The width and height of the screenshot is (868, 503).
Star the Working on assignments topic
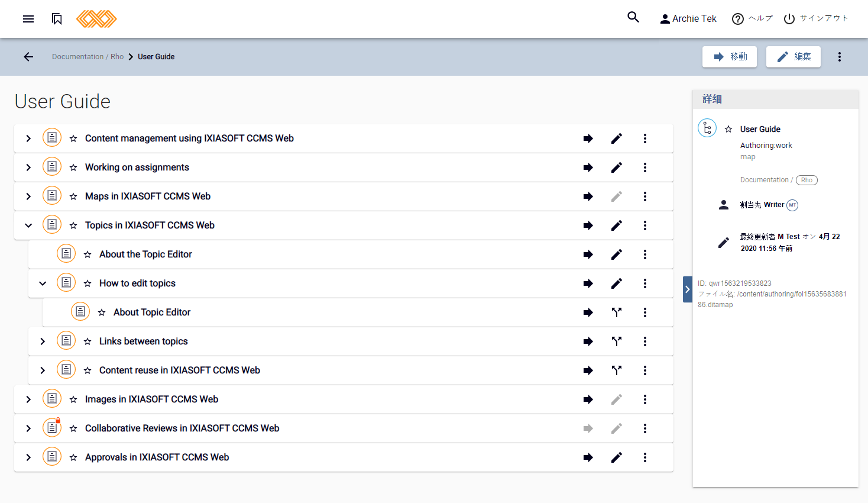point(73,167)
